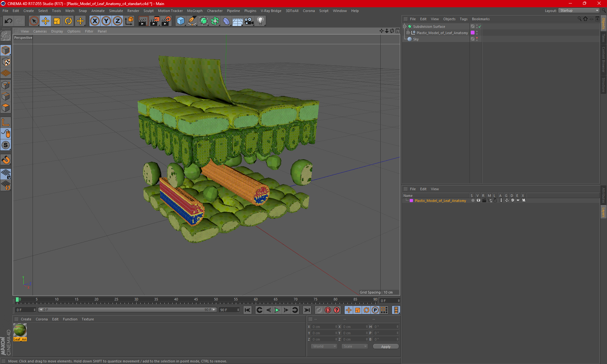This screenshot has height=364, width=607.
Task: Select the Leaf_An material thumbnail
Action: tap(20, 331)
